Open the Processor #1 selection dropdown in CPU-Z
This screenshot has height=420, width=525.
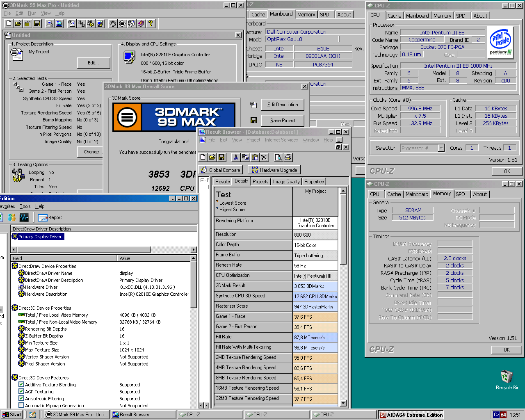(x=441, y=148)
